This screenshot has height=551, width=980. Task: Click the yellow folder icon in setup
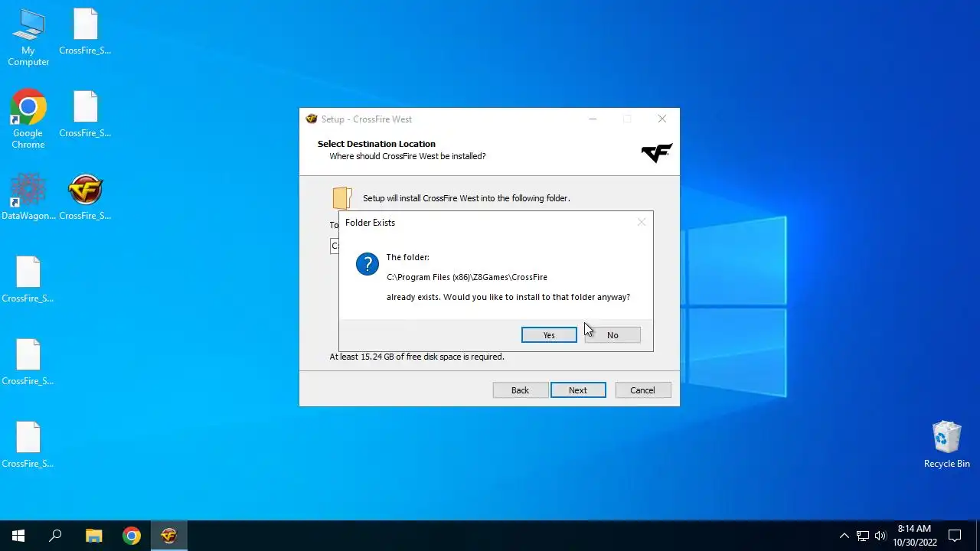point(342,197)
